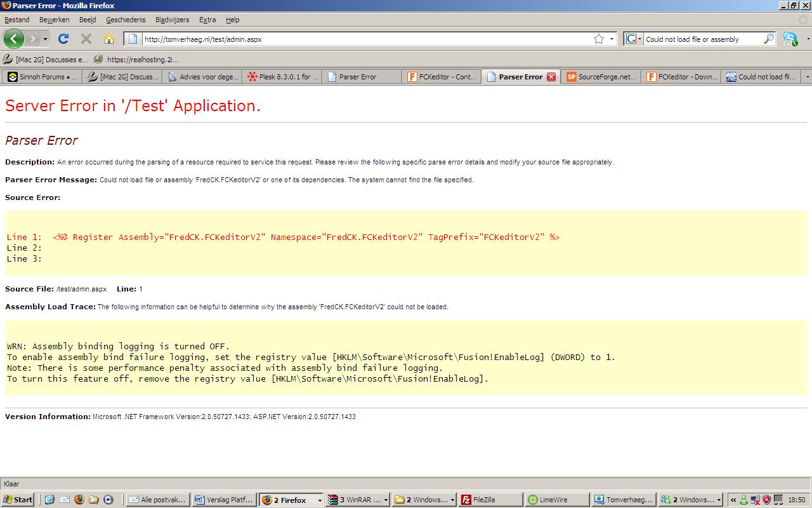Image resolution: width=812 pixels, height=508 pixels.
Task: Click the highlighted red 'Line 1:' Register Assembly line
Action: click(283, 237)
